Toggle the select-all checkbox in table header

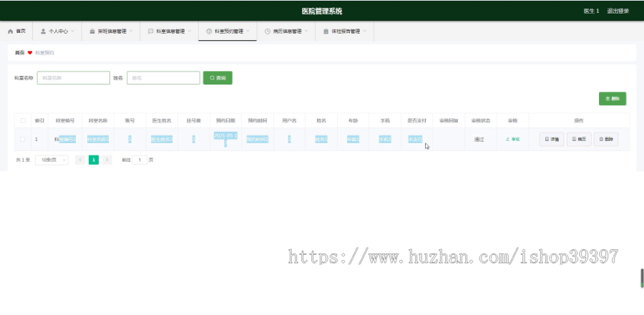point(23,121)
